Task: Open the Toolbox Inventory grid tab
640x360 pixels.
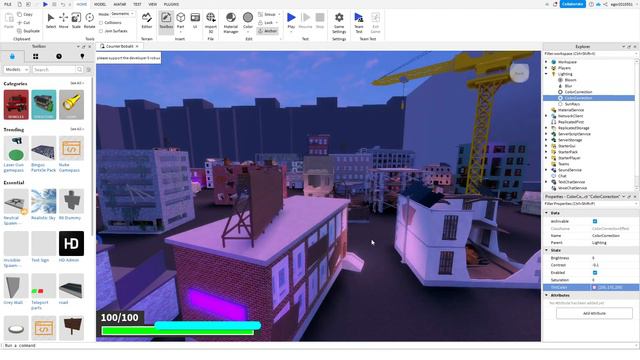Action: tap(36, 56)
